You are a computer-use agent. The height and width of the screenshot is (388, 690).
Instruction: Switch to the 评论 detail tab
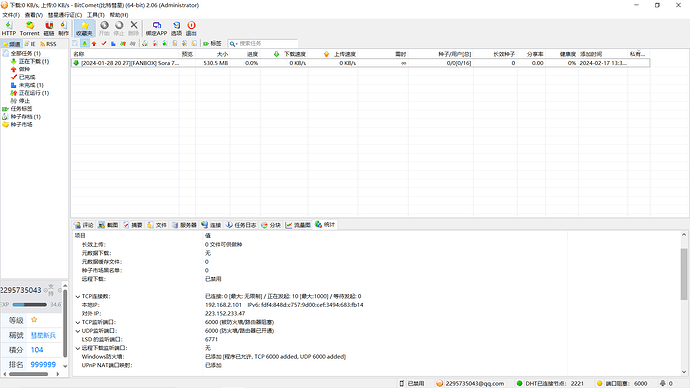(84, 225)
